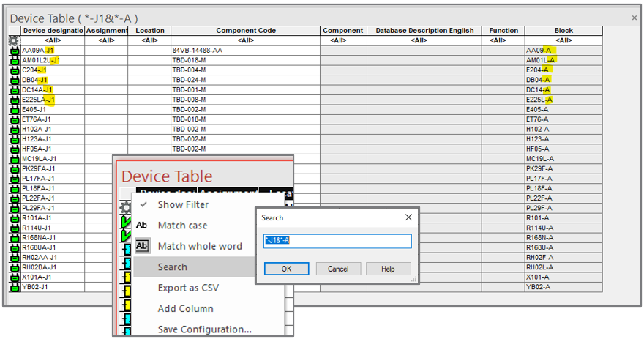Enable Match case in context menu
644x339 pixels.
(182, 226)
